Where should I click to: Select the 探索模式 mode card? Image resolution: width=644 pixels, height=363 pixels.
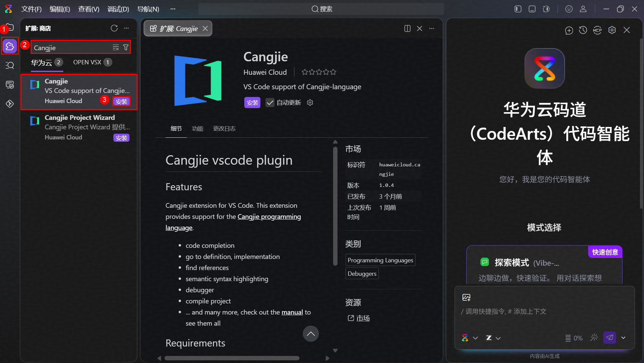pos(544,265)
